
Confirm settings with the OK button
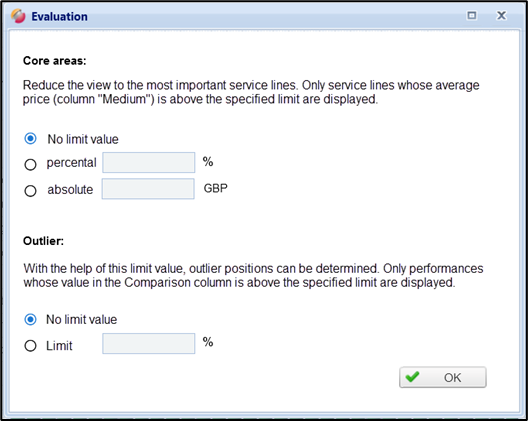click(443, 377)
